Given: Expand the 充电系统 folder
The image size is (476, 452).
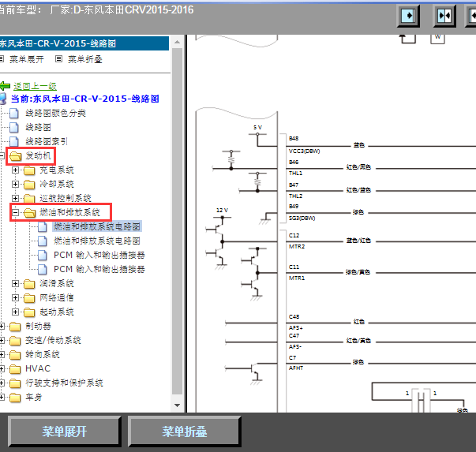Looking at the screenshot, I should click(x=15, y=170).
